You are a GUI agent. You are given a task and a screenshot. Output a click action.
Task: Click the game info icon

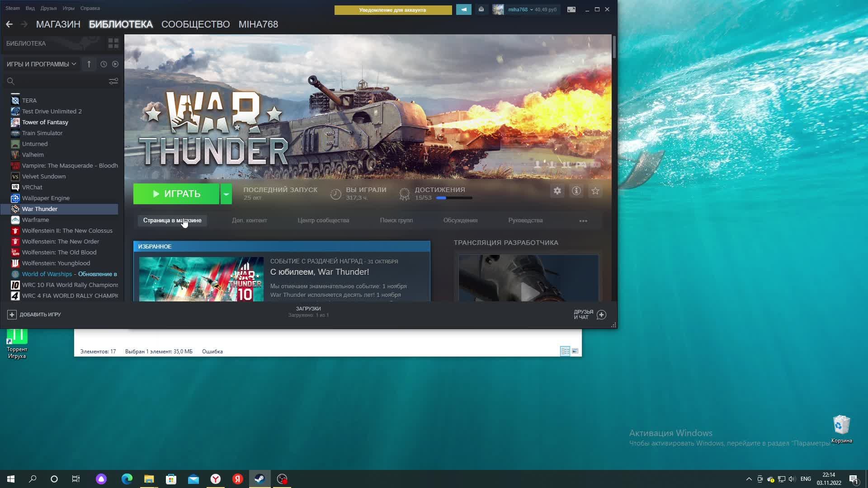[576, 191]
